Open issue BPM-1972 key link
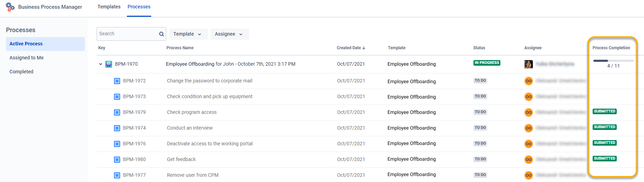Screen dimensions: 644x182 134,81
